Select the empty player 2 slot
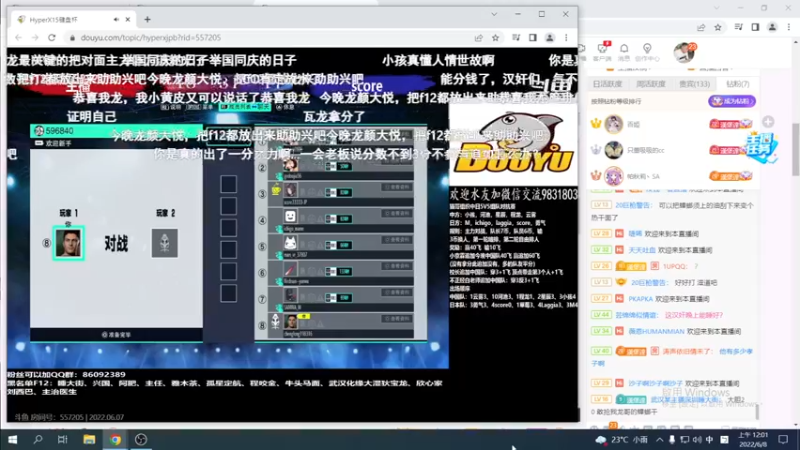 coord(165,243)
